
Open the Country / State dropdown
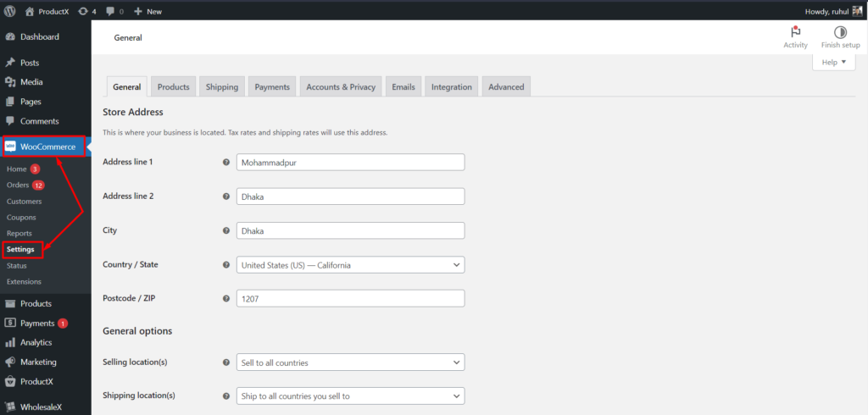(350, 265)
